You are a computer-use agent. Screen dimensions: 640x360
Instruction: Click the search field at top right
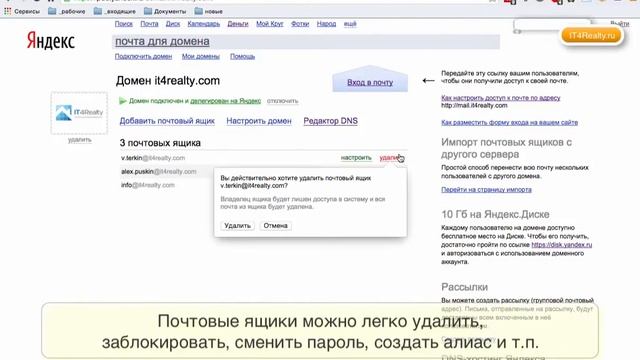click(x=552, y=25)
